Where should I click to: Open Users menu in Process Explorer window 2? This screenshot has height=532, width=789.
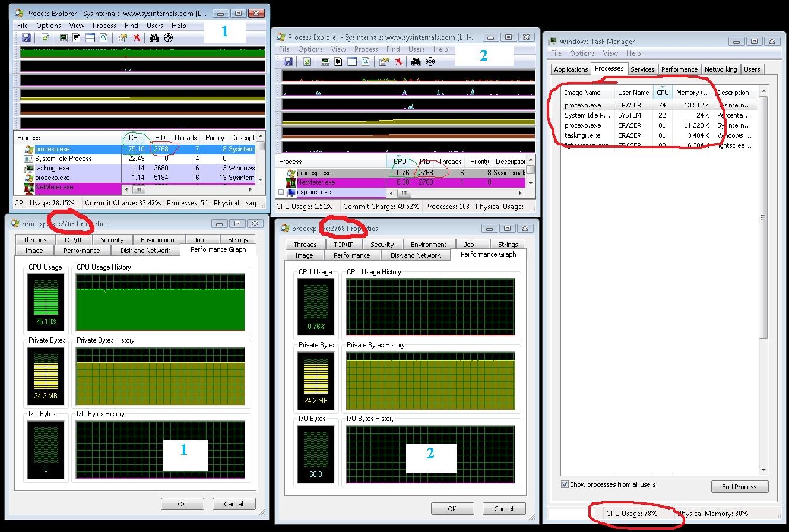tap(416, 49)
